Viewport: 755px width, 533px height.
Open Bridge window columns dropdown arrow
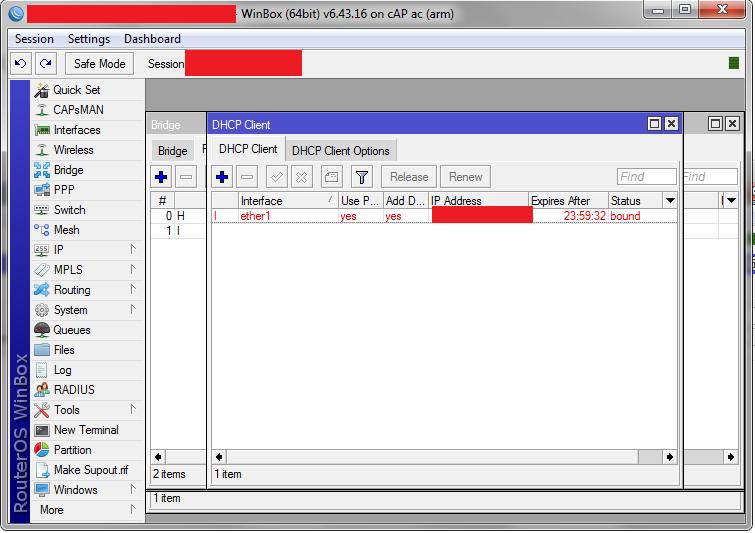coord(731,200)
